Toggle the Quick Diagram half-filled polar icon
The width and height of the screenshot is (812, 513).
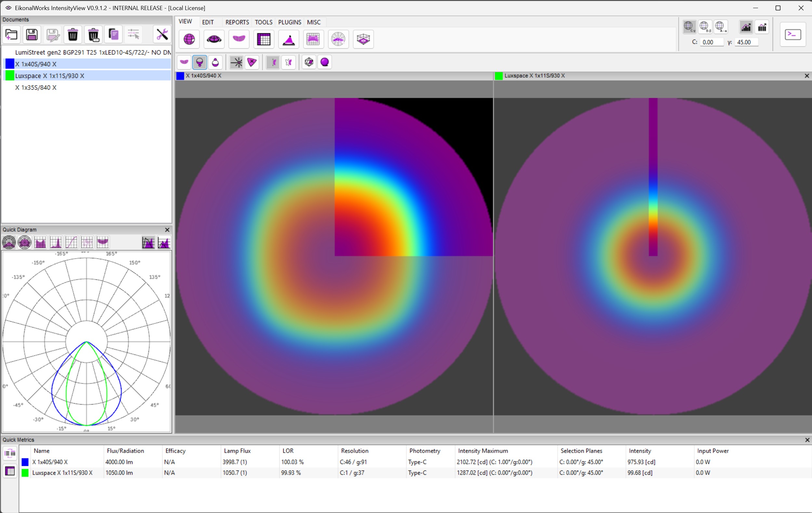[9, 242]
